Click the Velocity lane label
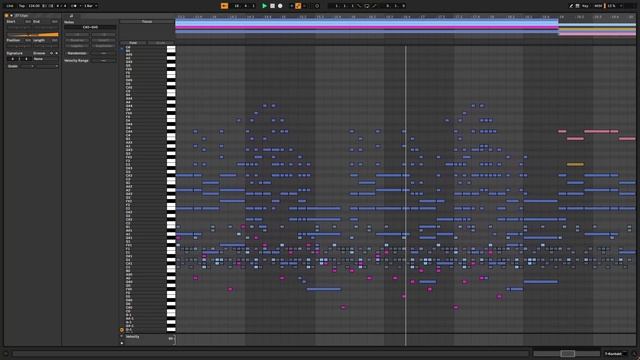This screenshot has width=640, height=360. point(133,337)
